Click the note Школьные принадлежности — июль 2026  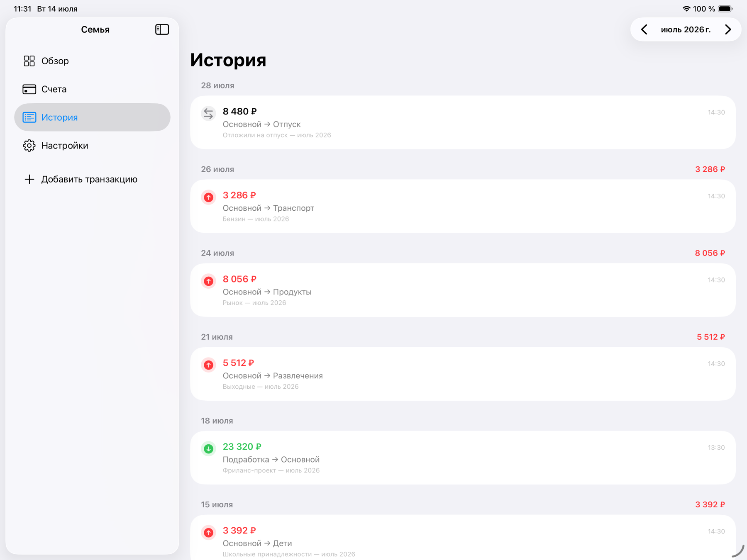click(x=289, y=554)
